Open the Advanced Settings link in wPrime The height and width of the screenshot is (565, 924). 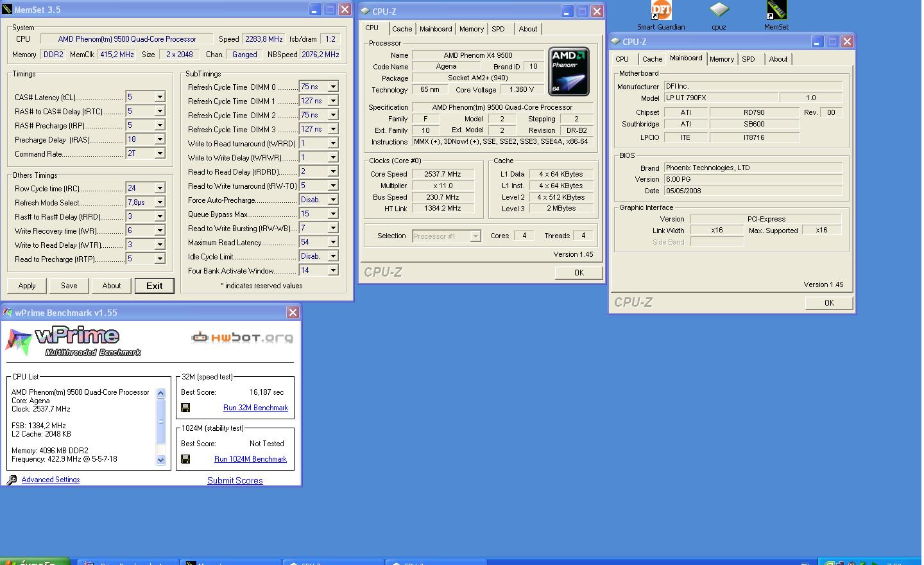51,480
